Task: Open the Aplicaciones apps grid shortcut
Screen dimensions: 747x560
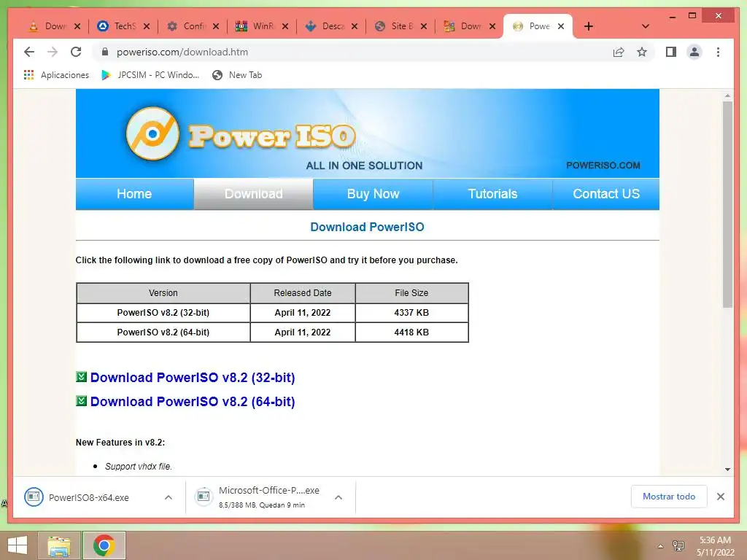Action: pos(56,75)
